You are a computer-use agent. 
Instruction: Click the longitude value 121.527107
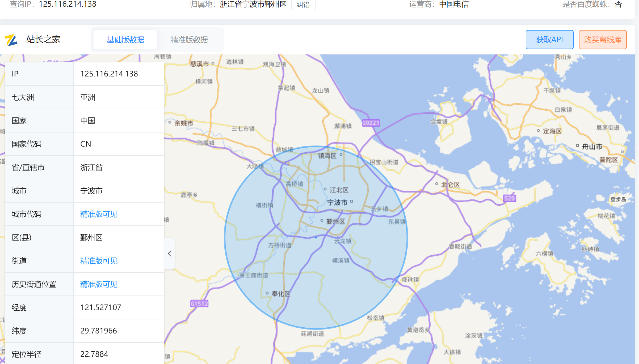click(x=101, y=307)
